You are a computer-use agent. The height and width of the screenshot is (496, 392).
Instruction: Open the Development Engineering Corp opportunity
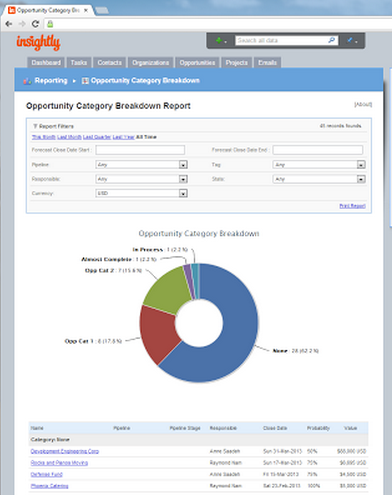point(65,451)
